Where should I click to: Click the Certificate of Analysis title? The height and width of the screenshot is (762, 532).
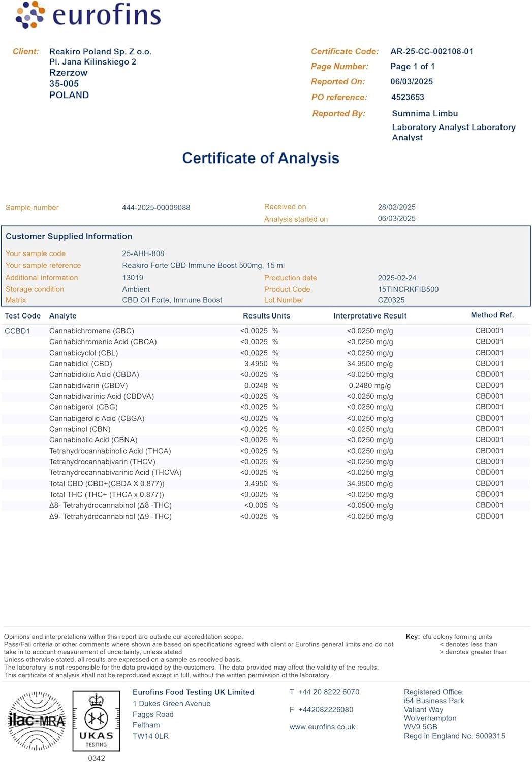coord(261,158)
